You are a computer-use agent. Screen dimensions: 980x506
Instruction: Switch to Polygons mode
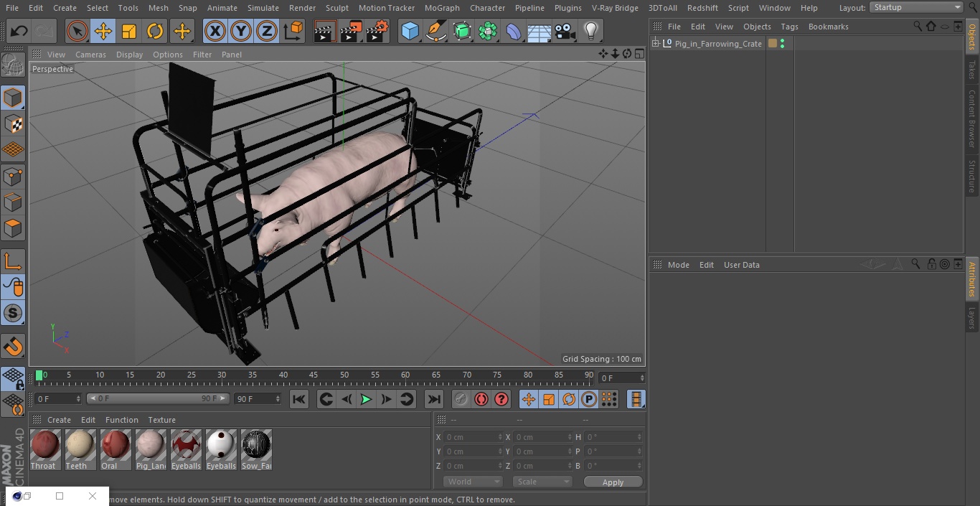coord(13,228)
